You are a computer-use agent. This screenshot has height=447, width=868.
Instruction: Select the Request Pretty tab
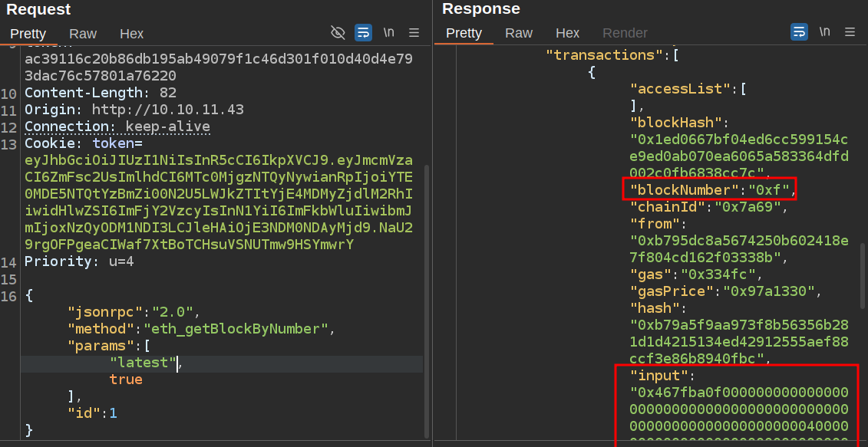click(x=28, y=34)
